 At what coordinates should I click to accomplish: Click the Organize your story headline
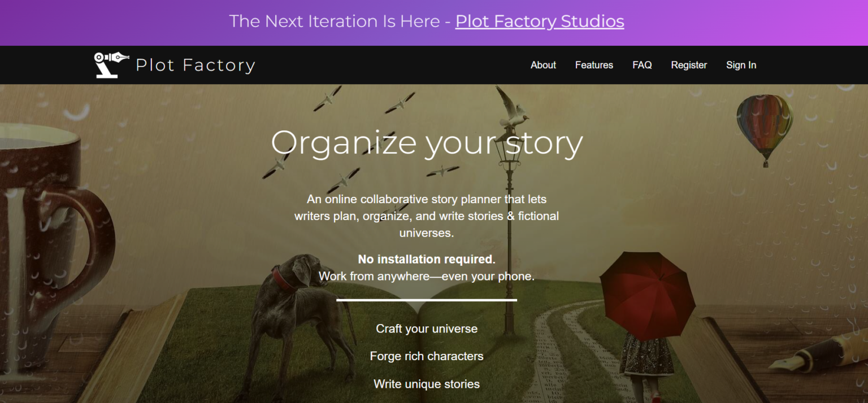(x=427, y=143)
